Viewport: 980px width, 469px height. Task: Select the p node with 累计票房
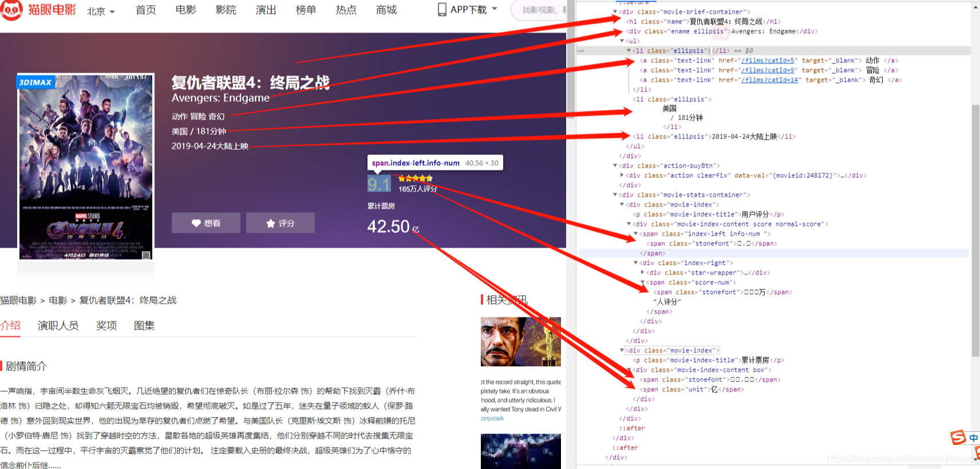click(709, 360)
